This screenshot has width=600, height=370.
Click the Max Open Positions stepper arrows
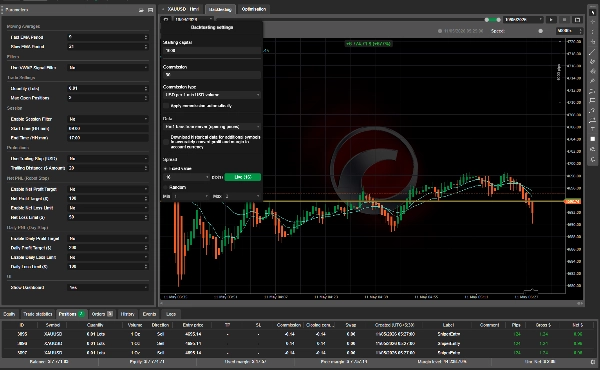click(x=146, y=98)
